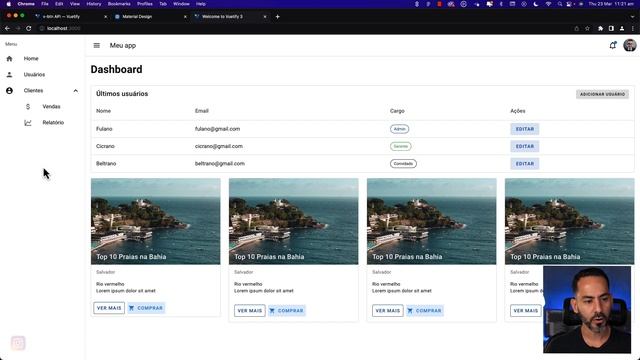The width and height of the screenshot is (640, 360).
Task: Select Relatório under Clientes
Action: [53, 122]
